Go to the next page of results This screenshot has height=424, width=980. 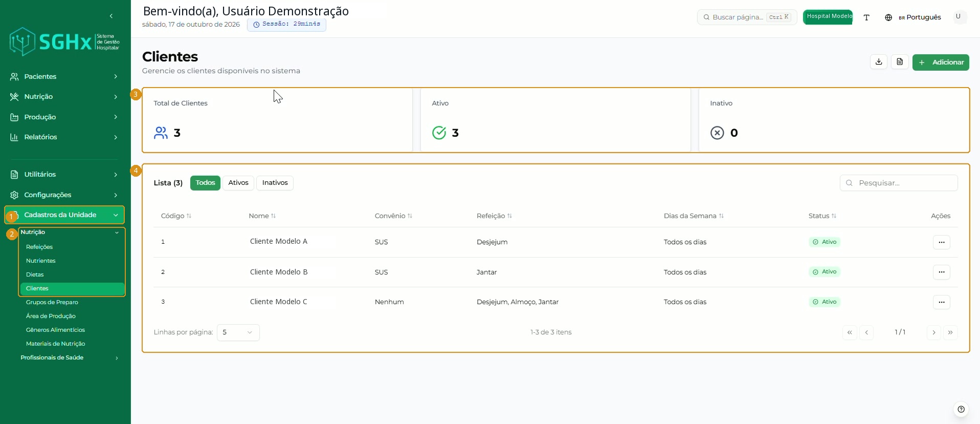pyautogui.click(x=934, y=332)
